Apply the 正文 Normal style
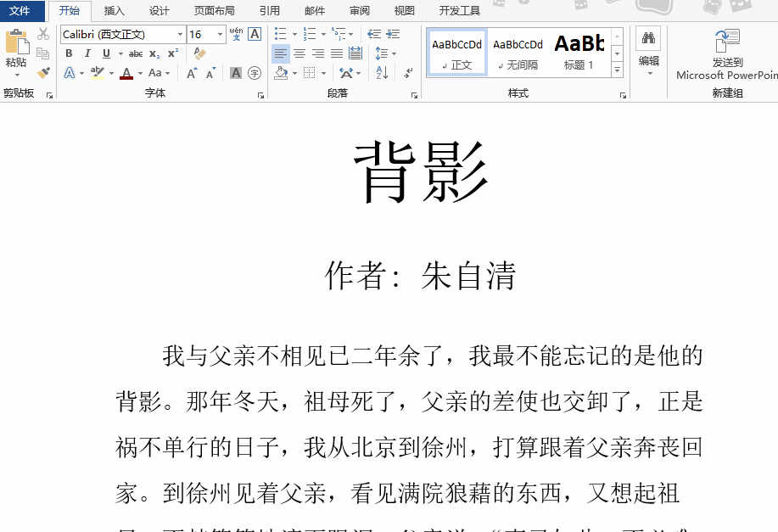Viewport: 778px width, 532px height. pos(457,53)
